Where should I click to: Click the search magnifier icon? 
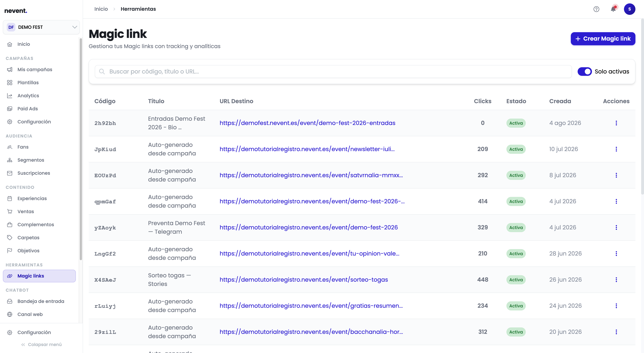pos(102,72)
